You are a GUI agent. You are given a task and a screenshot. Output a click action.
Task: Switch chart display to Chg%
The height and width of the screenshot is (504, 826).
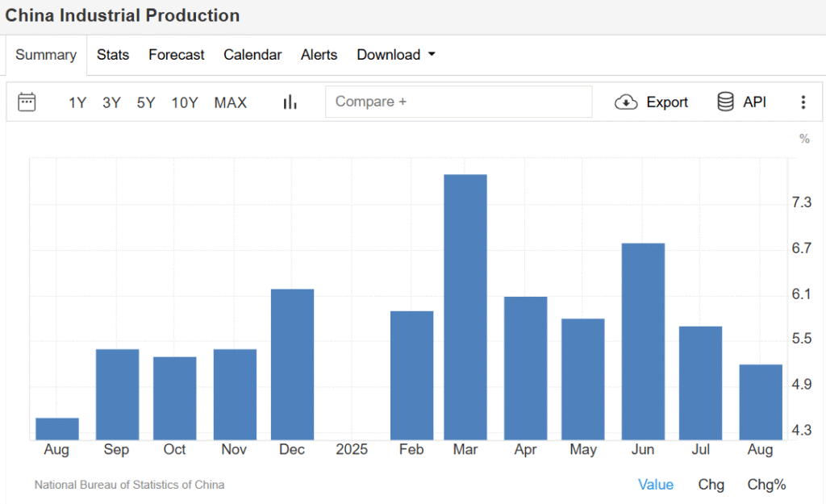(766, 485)
